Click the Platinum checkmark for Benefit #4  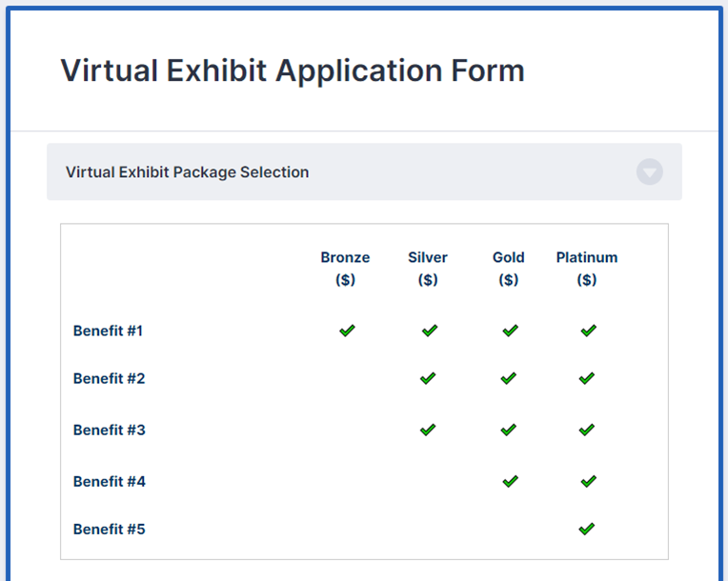(588, 481)
